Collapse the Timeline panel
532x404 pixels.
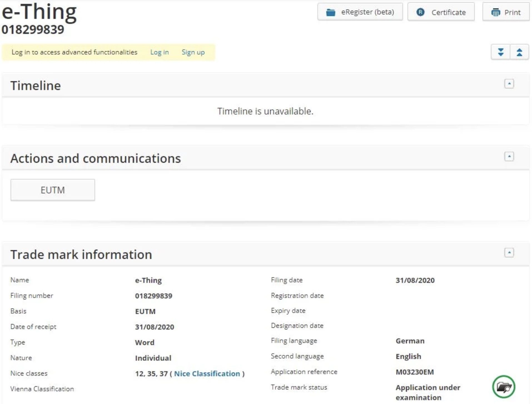509,84
